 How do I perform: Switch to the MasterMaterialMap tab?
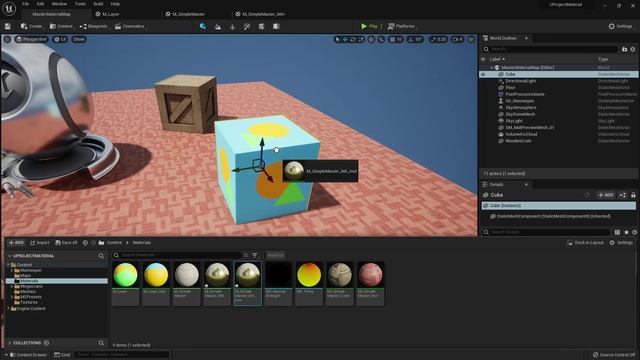pyautogui.click(x=51, y=14)
